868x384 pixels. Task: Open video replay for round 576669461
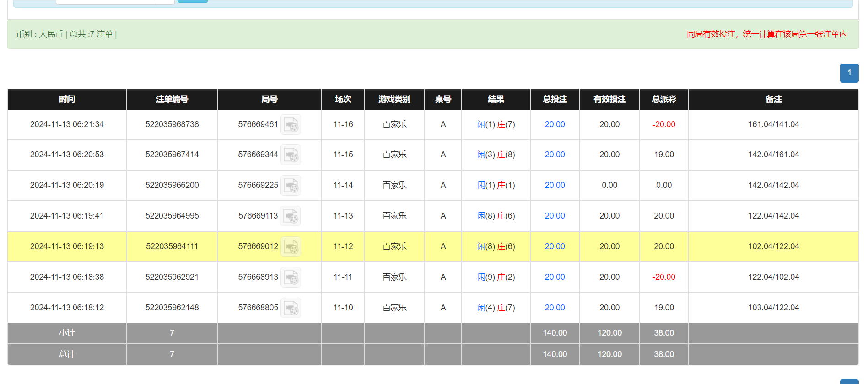[x=291, y=124]
